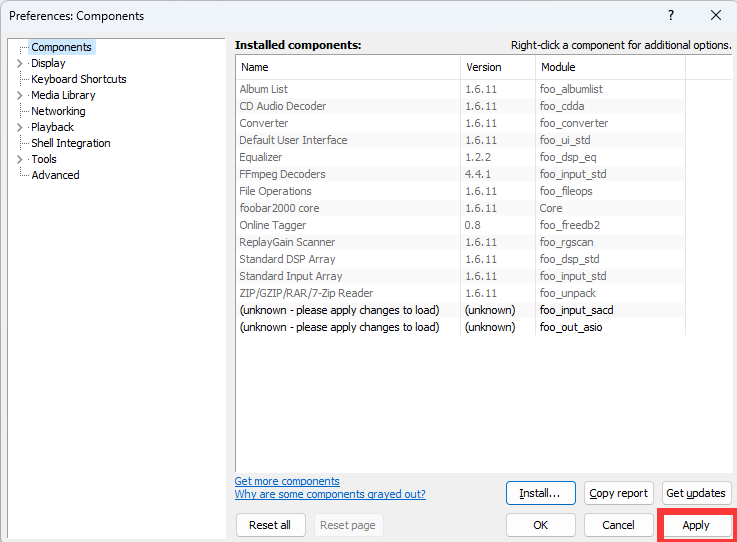The width and height of the screenshot is (737, 542).
Task: Open Why are some components grayed out link
Action: coord(330,494)
